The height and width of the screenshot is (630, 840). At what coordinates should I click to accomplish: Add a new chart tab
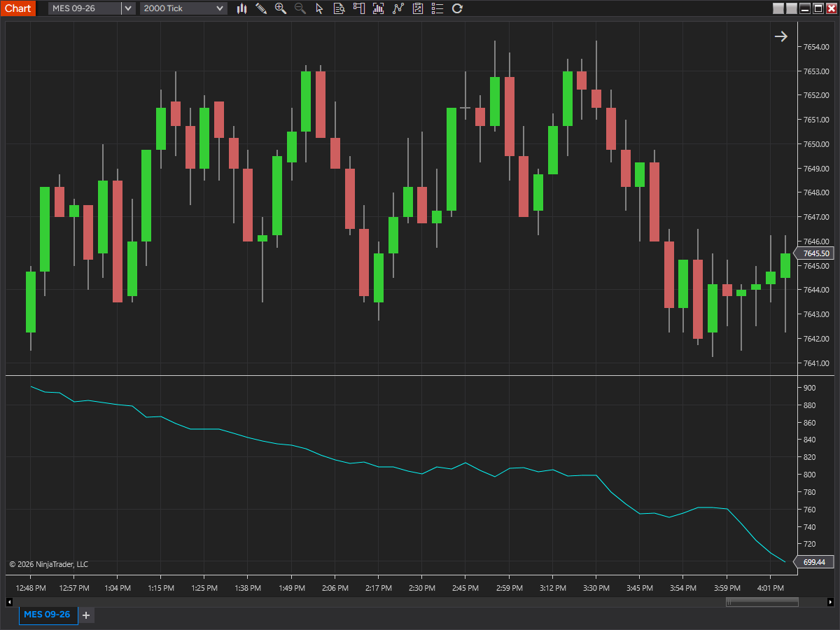[86, 615]
